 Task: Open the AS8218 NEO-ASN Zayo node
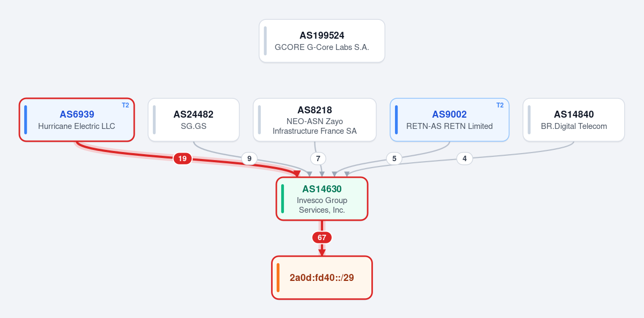[314, 120]
